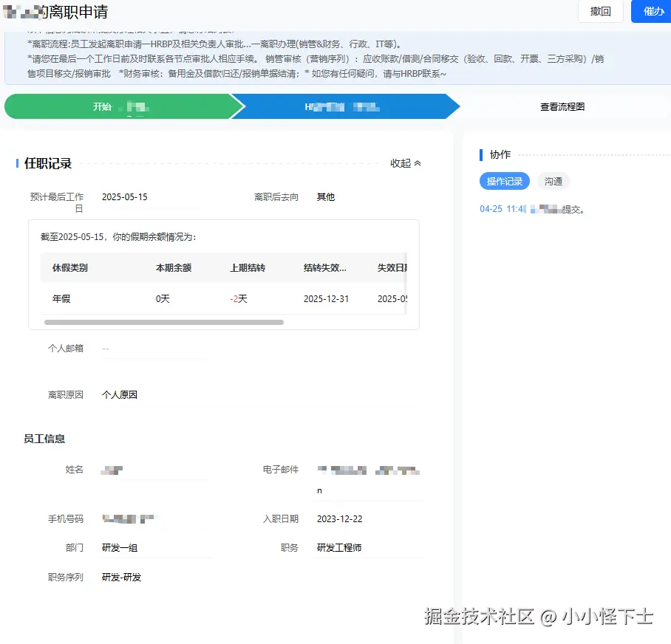Select the 操作记录 operation record tab
671x644 pixels.
[505, 181]
